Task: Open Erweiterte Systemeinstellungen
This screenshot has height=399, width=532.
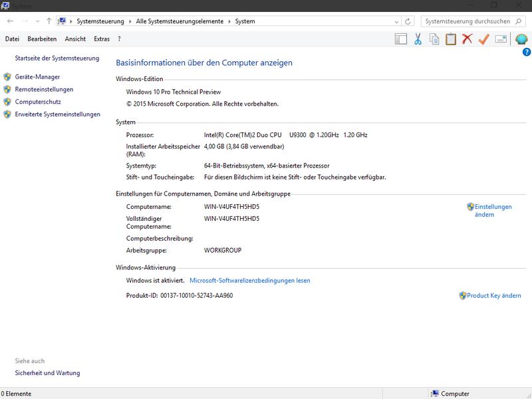Action: [x=58, y=114]
